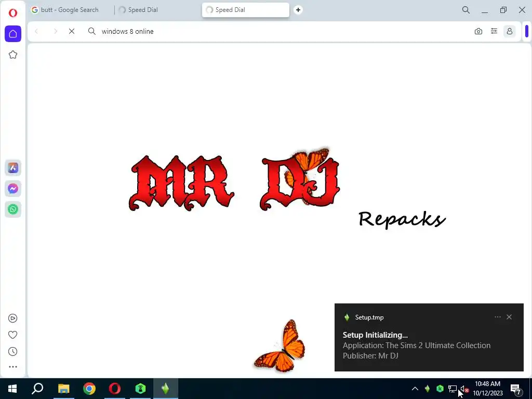Open Aria AI sidebar icon
Screen dimensions: 532x399
pos(13,168)
